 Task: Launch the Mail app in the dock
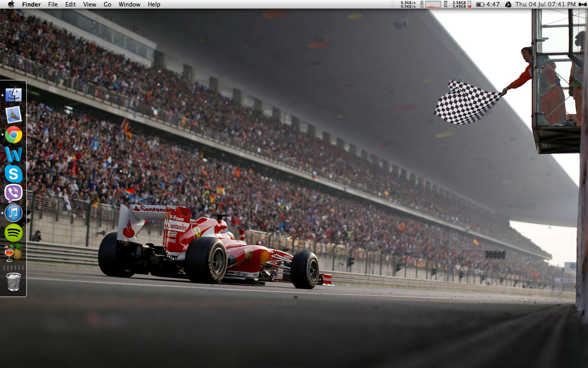tap(13, 115)
